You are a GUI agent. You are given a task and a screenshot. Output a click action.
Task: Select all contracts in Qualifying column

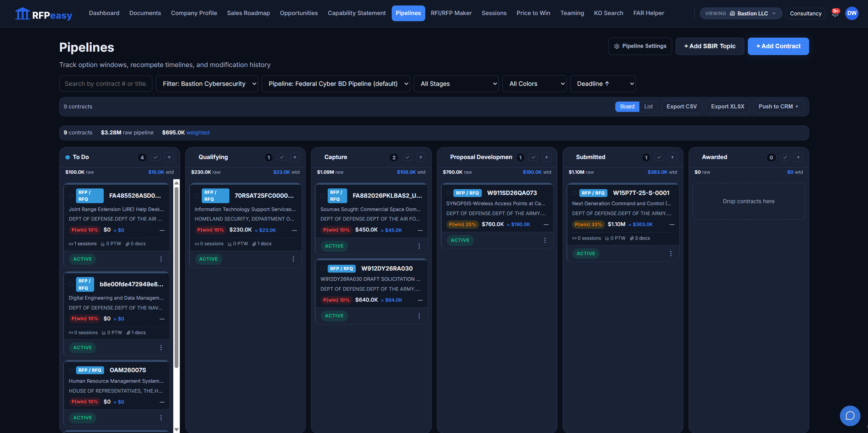point(281,157)
